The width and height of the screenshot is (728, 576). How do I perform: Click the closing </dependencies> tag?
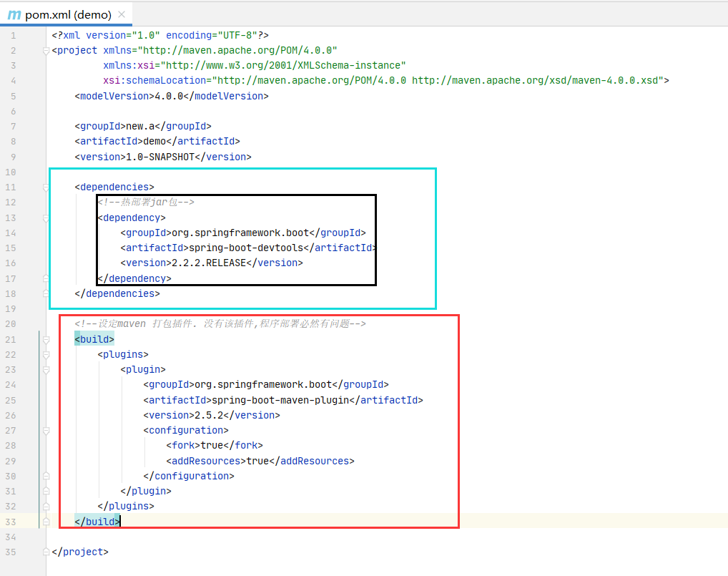click(x=117, y=293)
